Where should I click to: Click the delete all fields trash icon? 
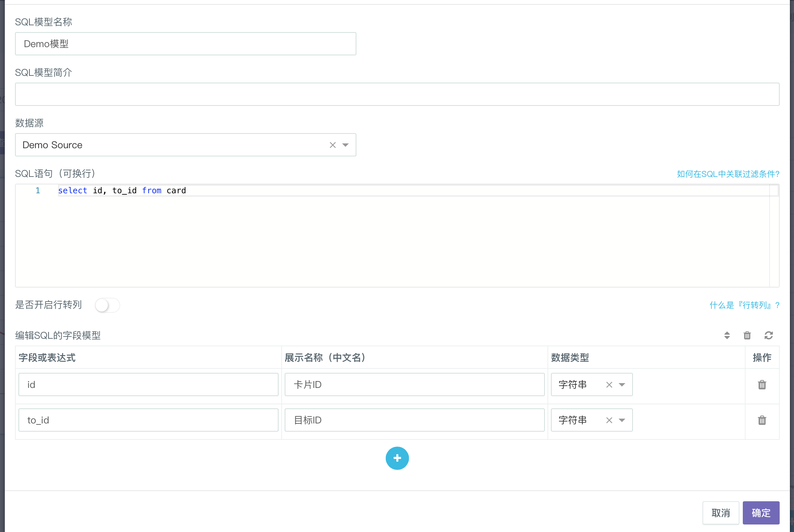747,335
